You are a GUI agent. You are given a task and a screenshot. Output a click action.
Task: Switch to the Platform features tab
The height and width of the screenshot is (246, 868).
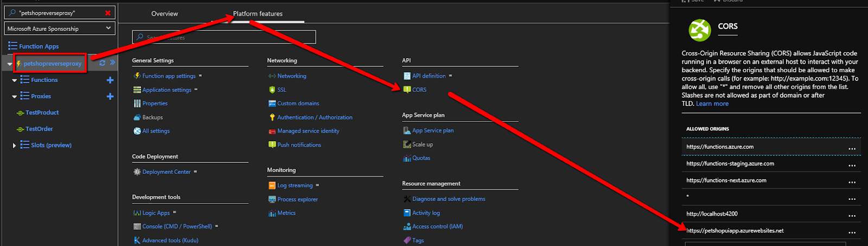[x=258, y=14]
